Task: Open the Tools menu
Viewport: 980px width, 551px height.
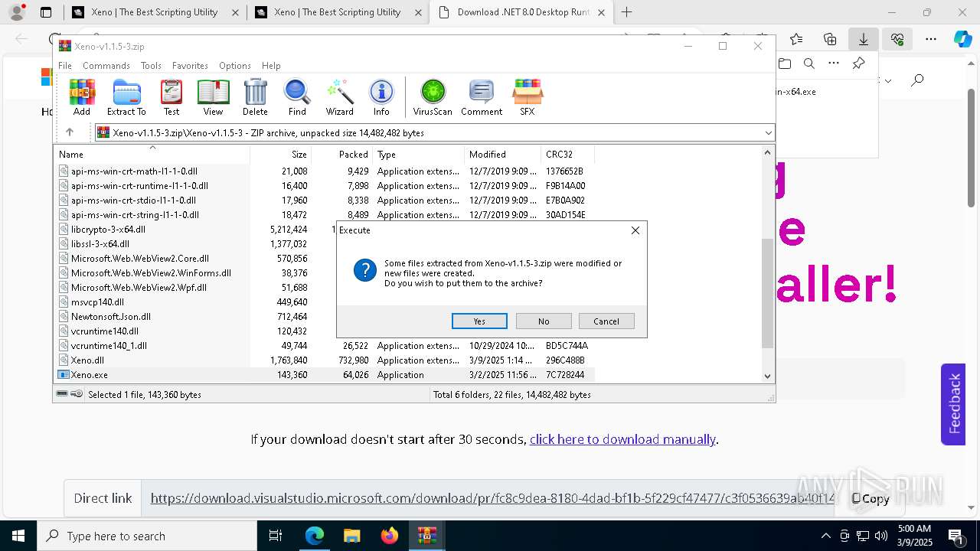Action: point(151,66)
